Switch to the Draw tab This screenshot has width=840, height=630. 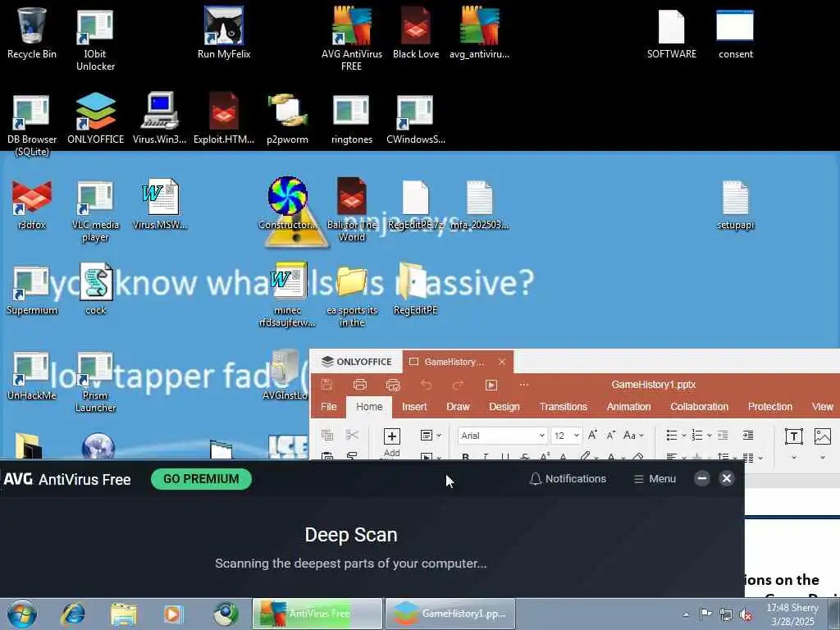click(x=458, y=407)
